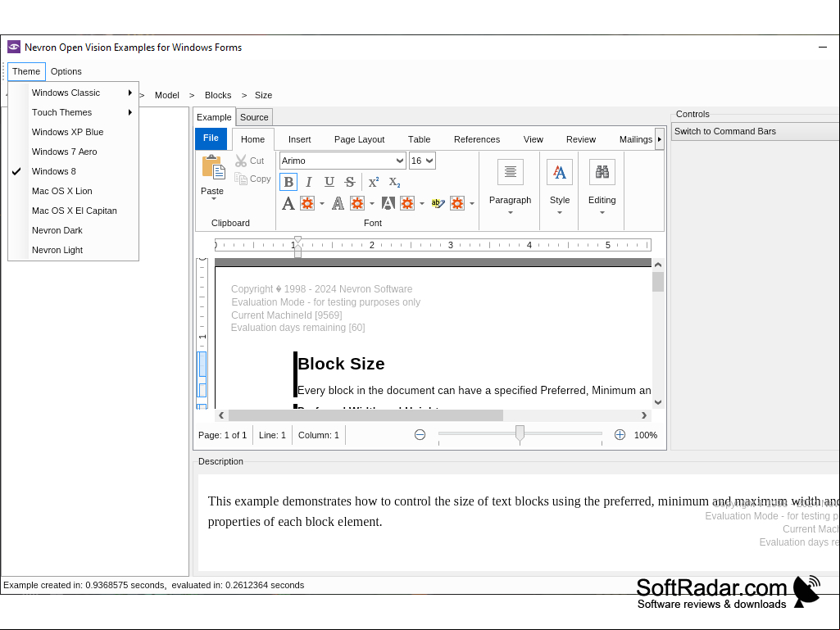
Task: Click the Cut scissors icon
Action: 241,161
